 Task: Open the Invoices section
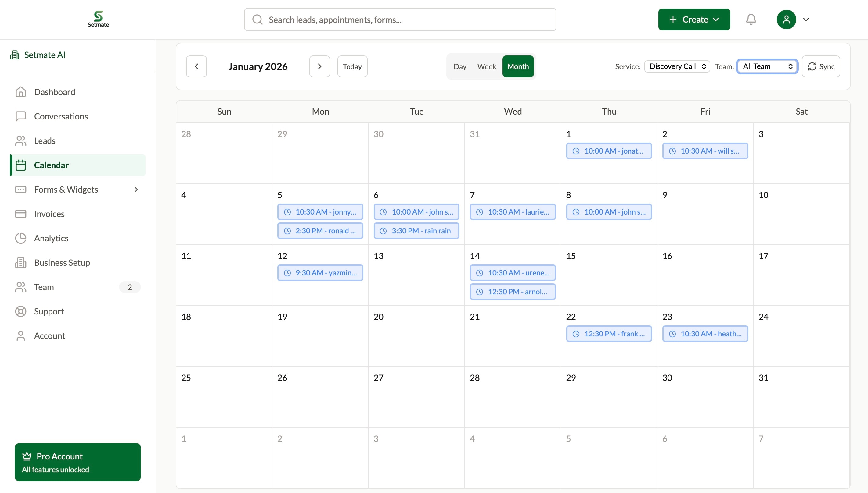(49, 214)
